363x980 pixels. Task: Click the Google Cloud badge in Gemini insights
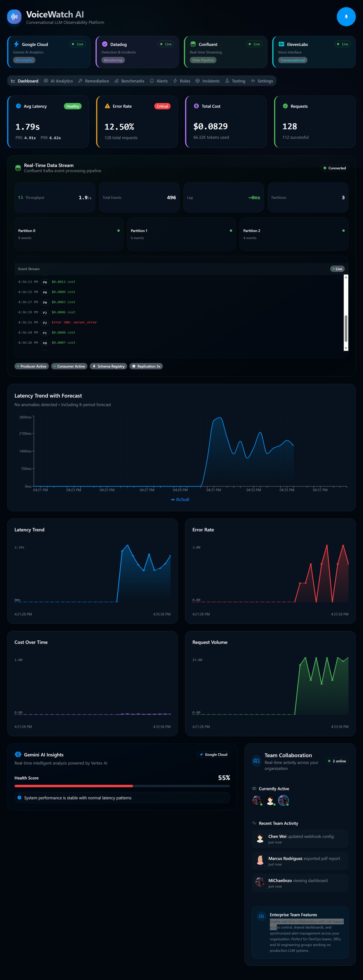point(214,754)
